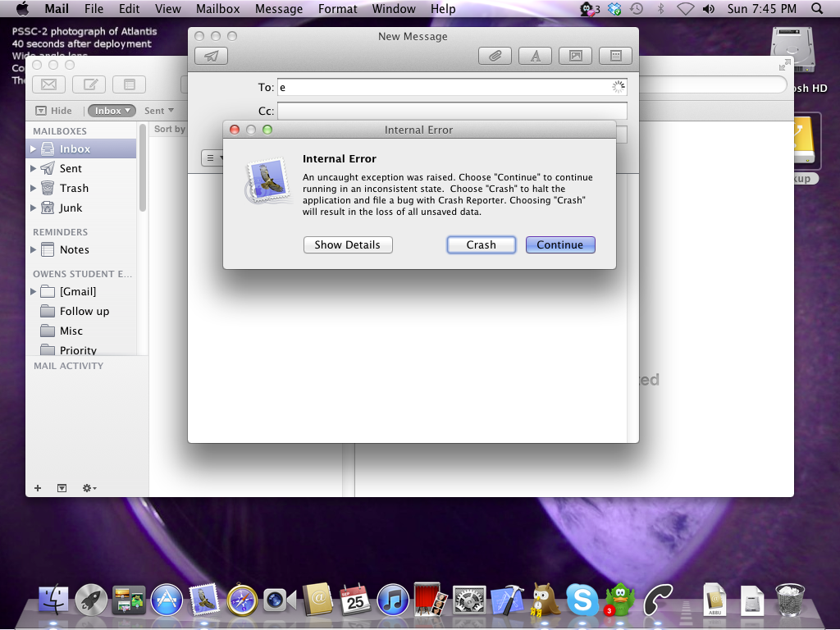Open Time Machine menu bar icon

click(636, 8)
